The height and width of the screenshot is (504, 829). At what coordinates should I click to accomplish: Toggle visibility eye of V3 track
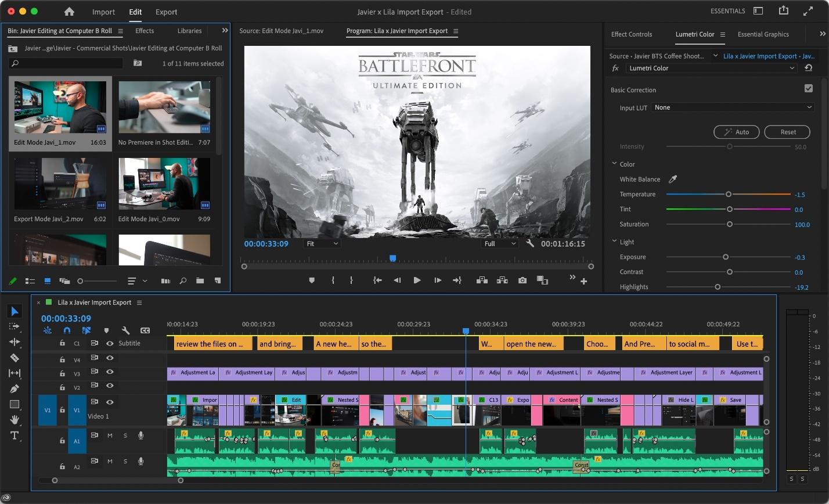coord(110,372)
